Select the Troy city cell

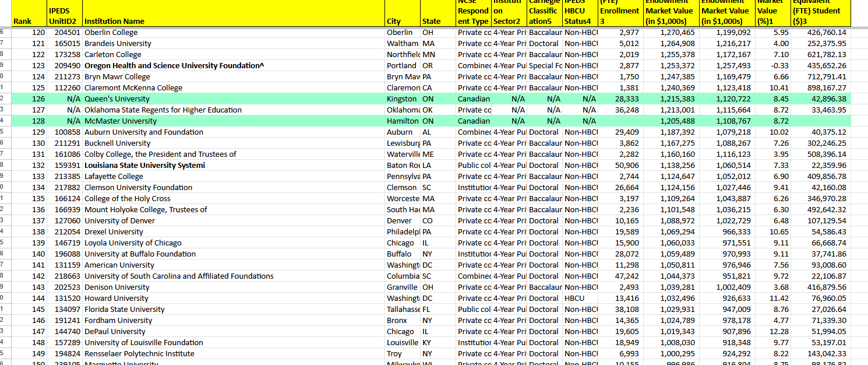403,354
